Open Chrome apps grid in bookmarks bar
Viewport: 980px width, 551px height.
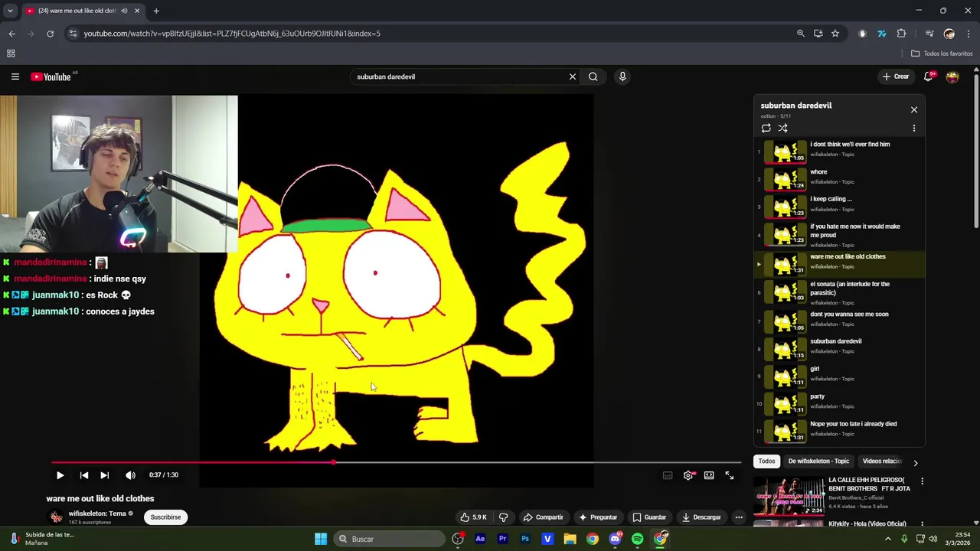point(11,54)
